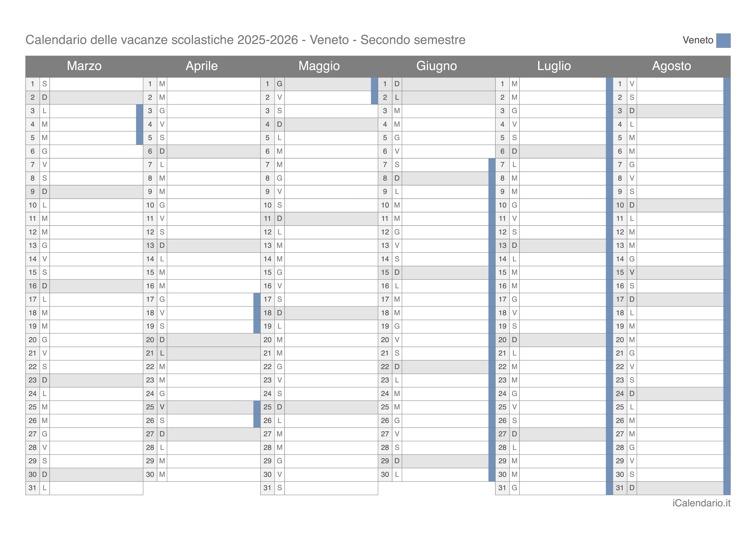Click the weekday letter for 13 Aprile
This screenshot has height=535, width=756.
pos(162,246)
